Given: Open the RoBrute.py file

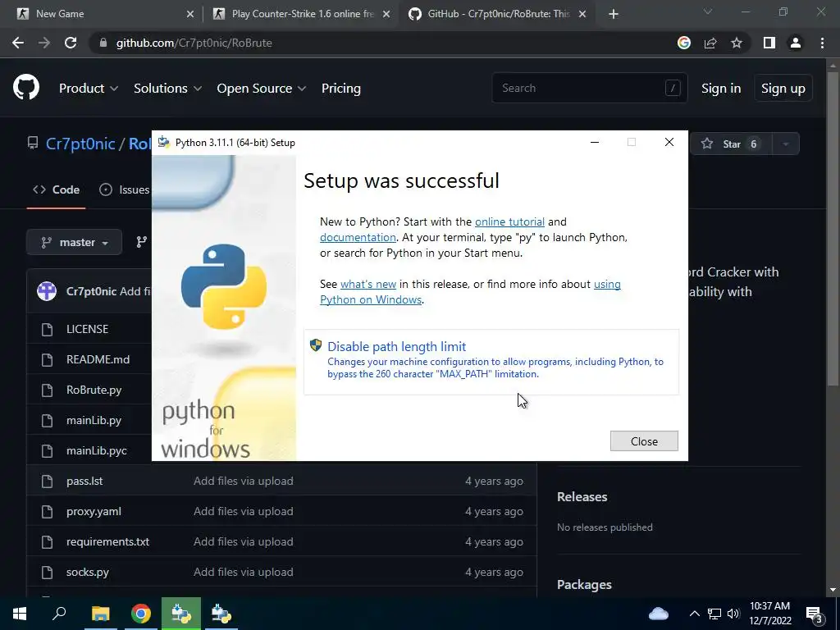Looking at the screenshot, I should click(x=94, y=390).
